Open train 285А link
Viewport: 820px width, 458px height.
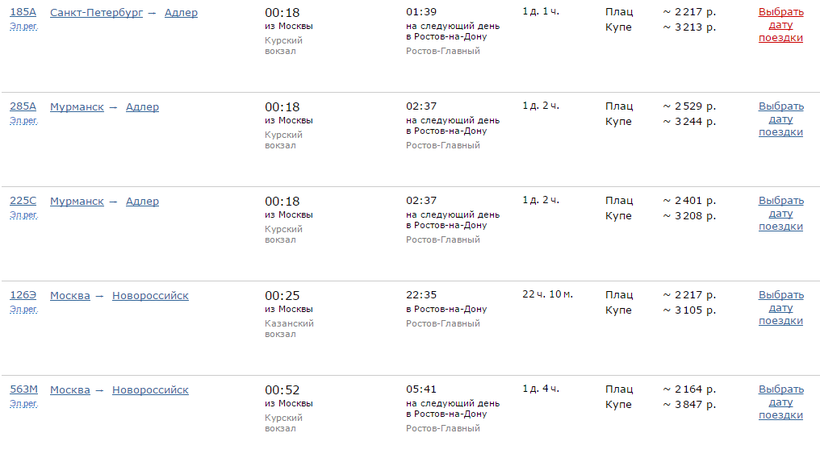coord(23,107)
